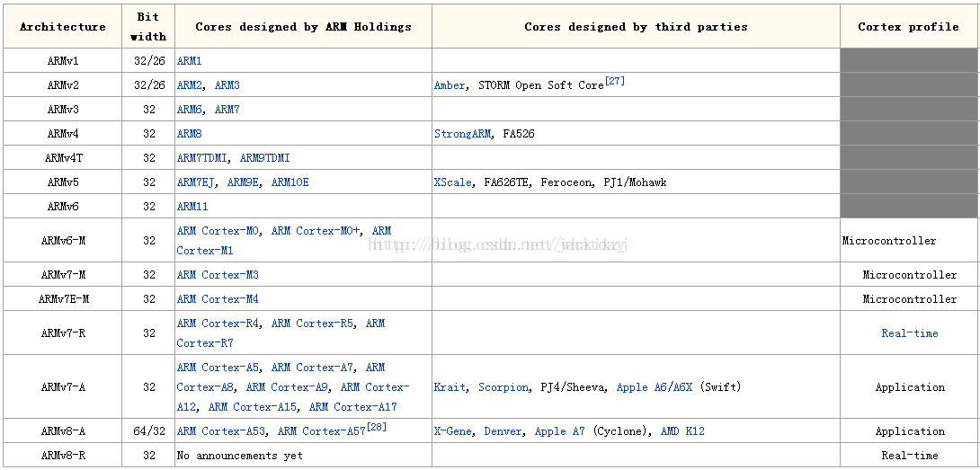Select the ARMv8-A architecture cell

tap(63, 431)
